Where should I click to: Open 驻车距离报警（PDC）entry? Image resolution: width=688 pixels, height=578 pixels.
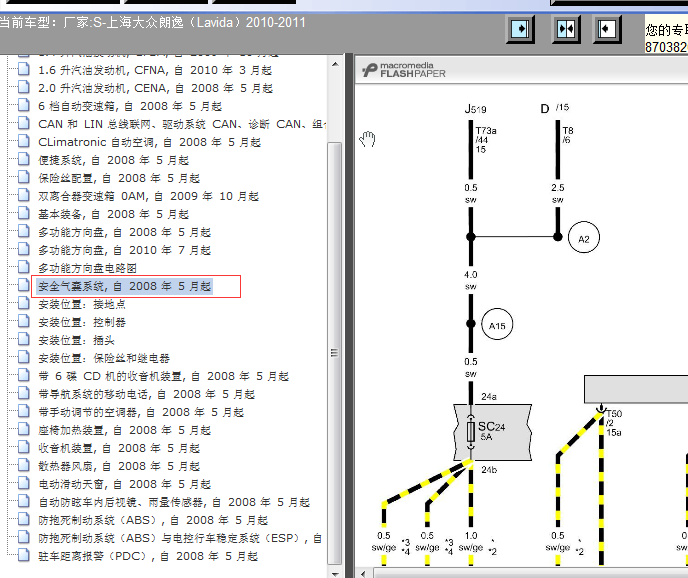pos(148,556)
